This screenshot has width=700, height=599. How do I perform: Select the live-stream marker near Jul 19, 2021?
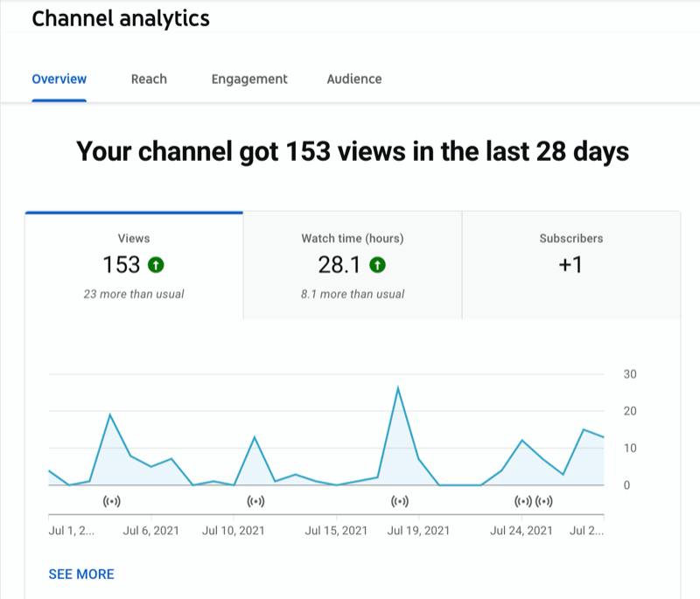click(x=399, y=502)
